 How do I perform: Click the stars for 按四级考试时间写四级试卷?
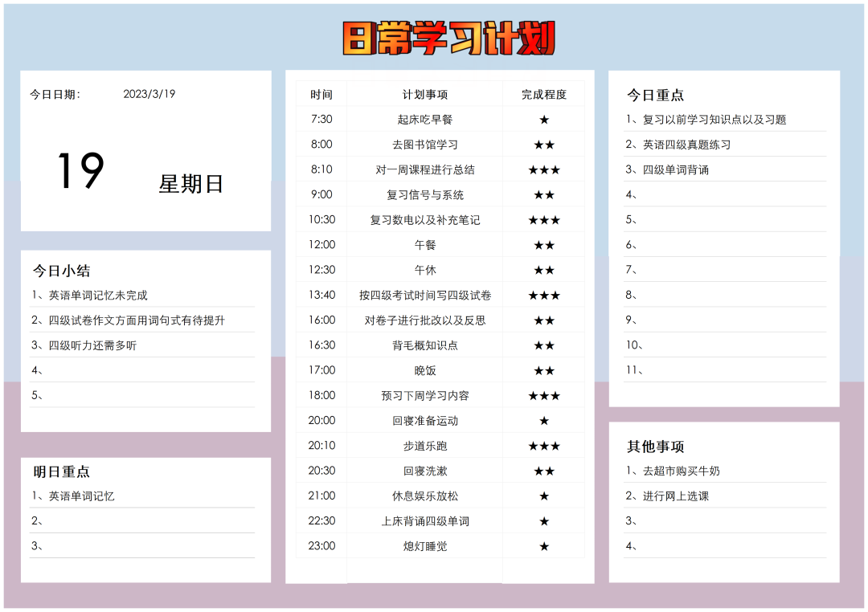[x=544, y=296]
